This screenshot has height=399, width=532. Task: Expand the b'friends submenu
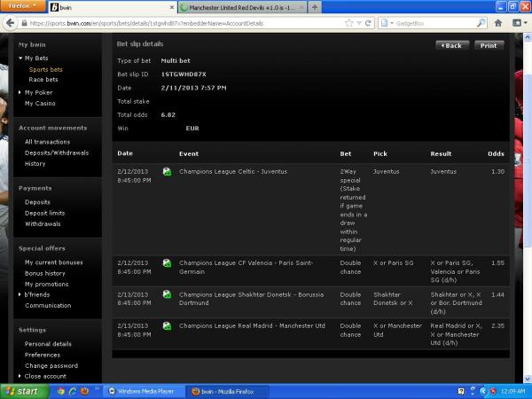pos(20,294)
